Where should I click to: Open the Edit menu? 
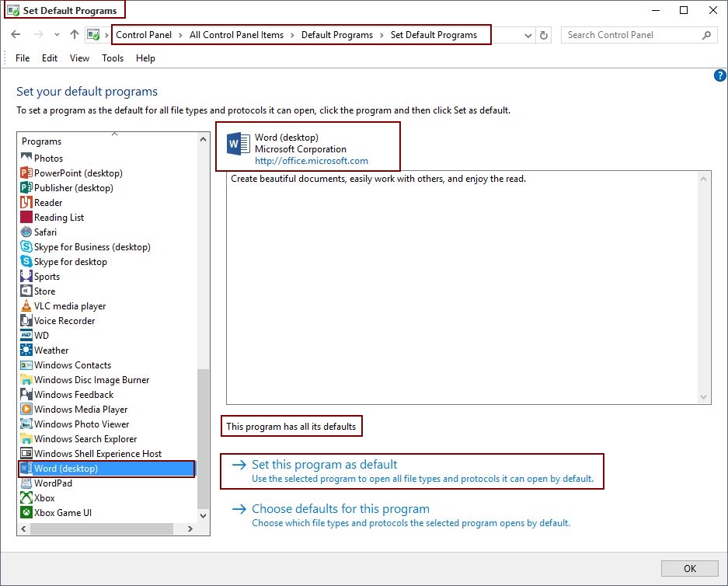(49, 58)
